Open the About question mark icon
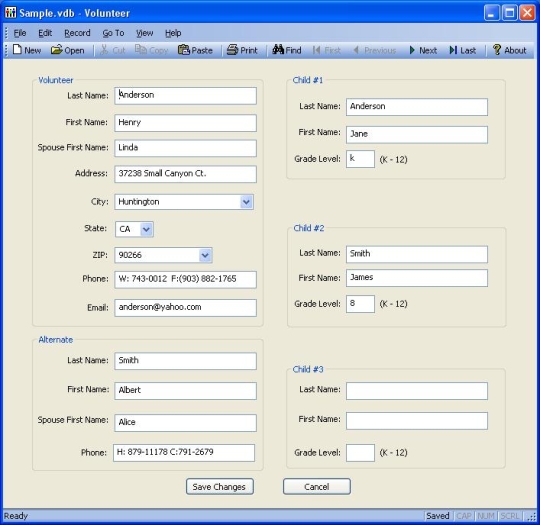540x525 pixels. (x=497, y=50)
